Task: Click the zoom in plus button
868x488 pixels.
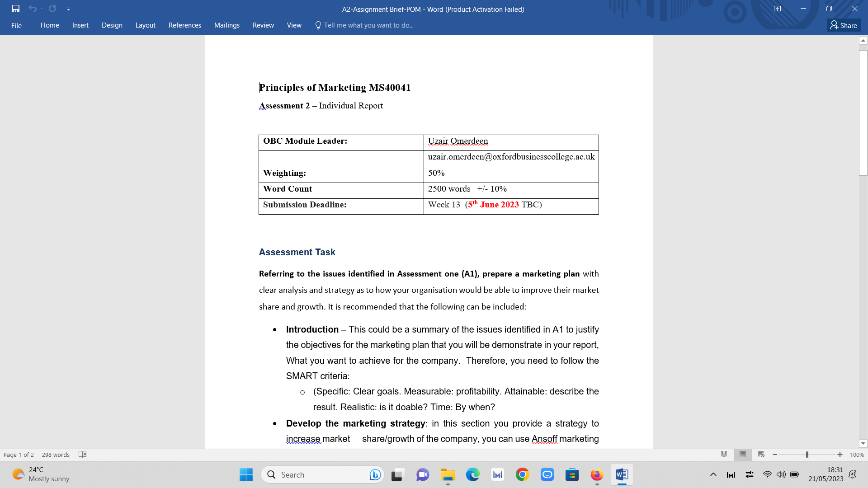Action: (x=840, y=455)
